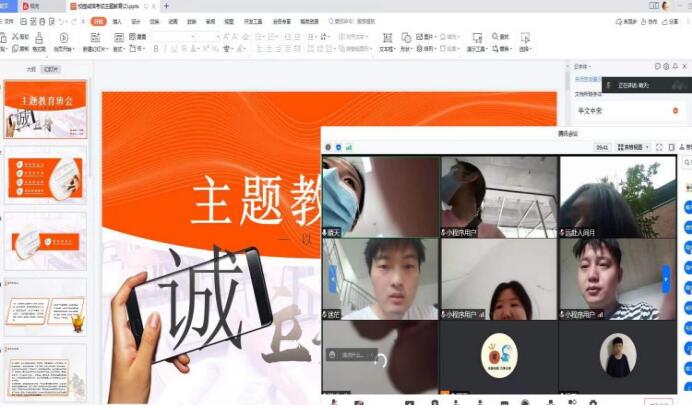
Task: Open the Replace (替换) dropdown
Action: coord(502,49)
